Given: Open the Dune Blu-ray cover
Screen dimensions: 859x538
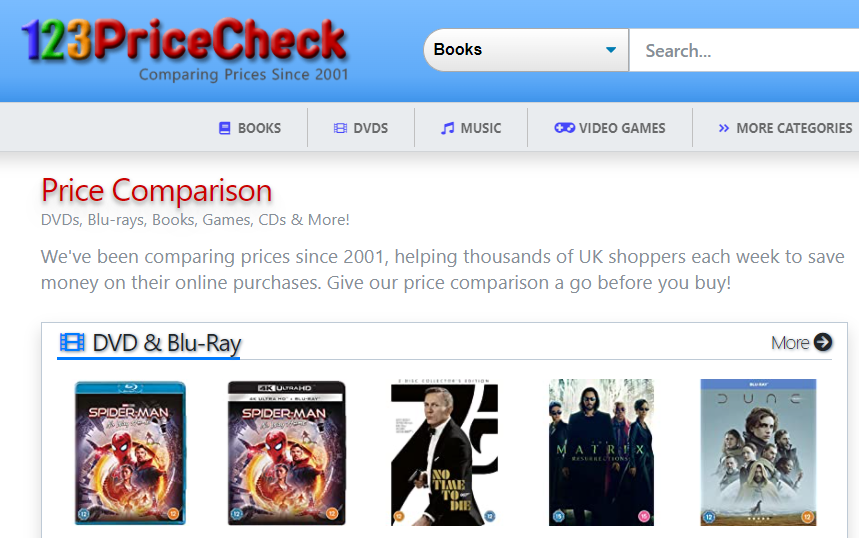Looking at the screenshot, I should point(758,453).
